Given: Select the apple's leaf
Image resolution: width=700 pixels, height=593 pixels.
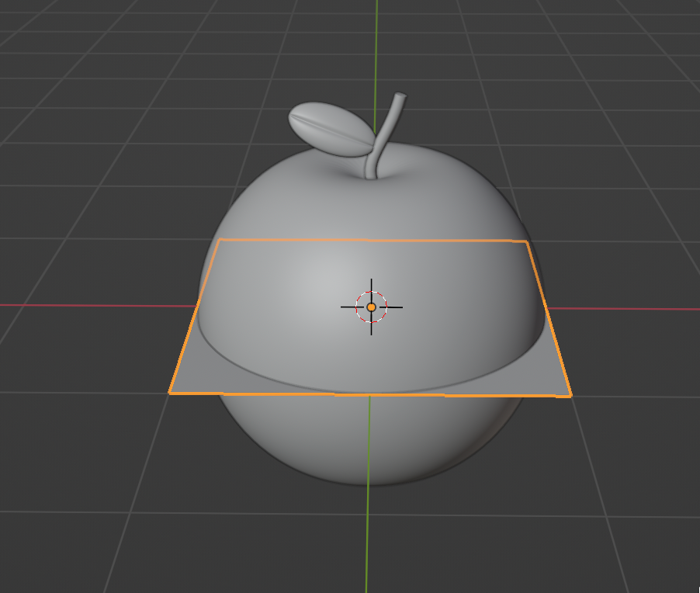Looking at the screenshot, I should pyautogui.click(x=330, y=127).
